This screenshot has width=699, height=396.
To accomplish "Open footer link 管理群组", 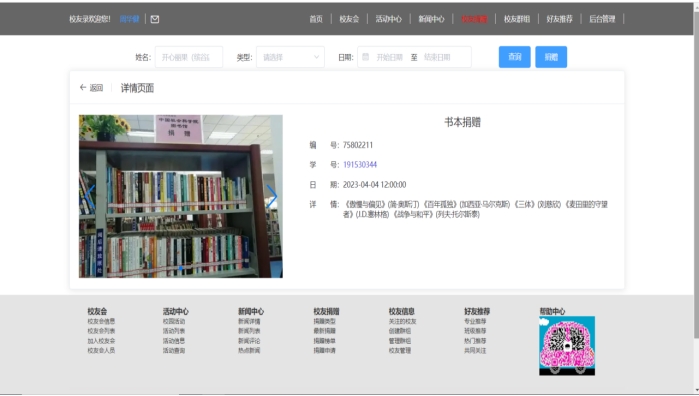I will click(400, 341).
